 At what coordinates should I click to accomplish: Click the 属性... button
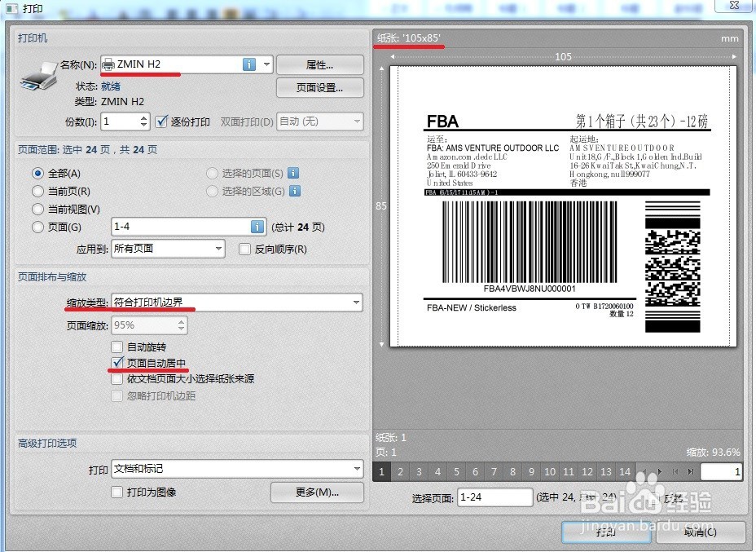[x=319, y=64]
